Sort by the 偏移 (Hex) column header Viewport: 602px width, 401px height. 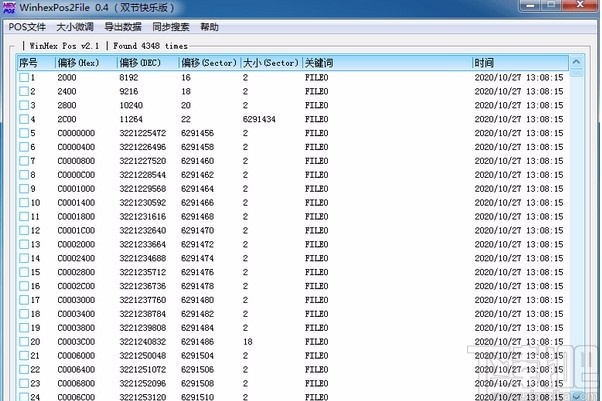pyautogui.click(x=86, y=63)
